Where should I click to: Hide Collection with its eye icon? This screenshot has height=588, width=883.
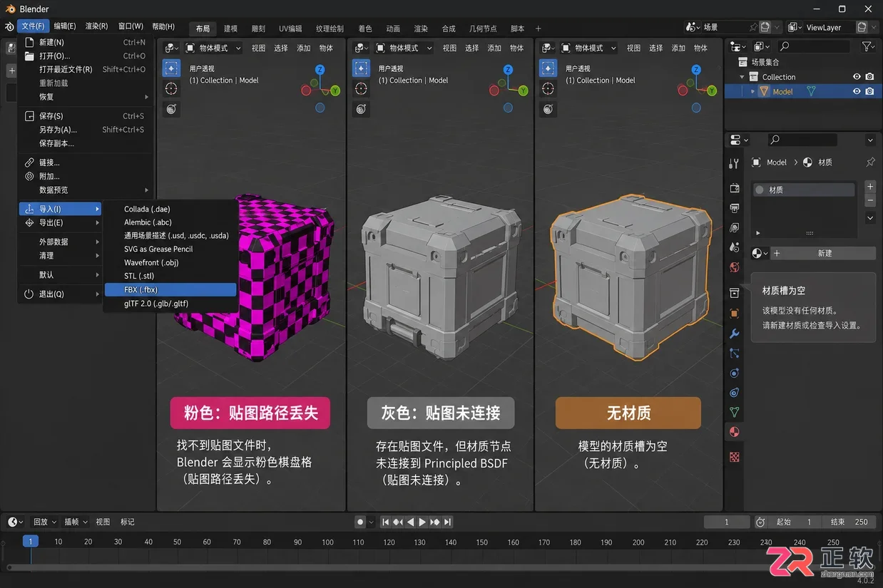click(x=857, y=77)
